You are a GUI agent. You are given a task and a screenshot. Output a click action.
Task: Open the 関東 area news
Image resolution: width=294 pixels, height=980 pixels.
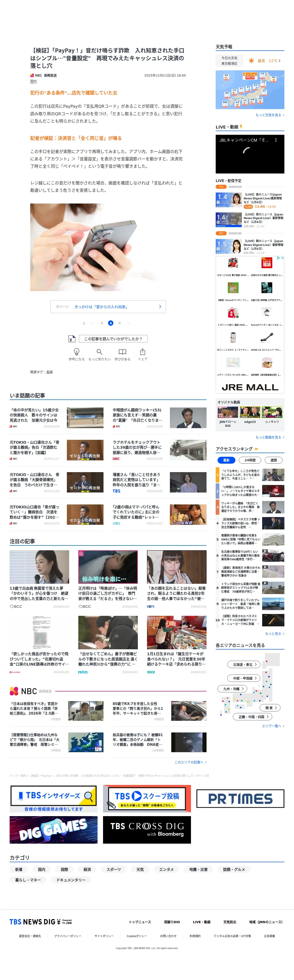click(x=270, y=707)
